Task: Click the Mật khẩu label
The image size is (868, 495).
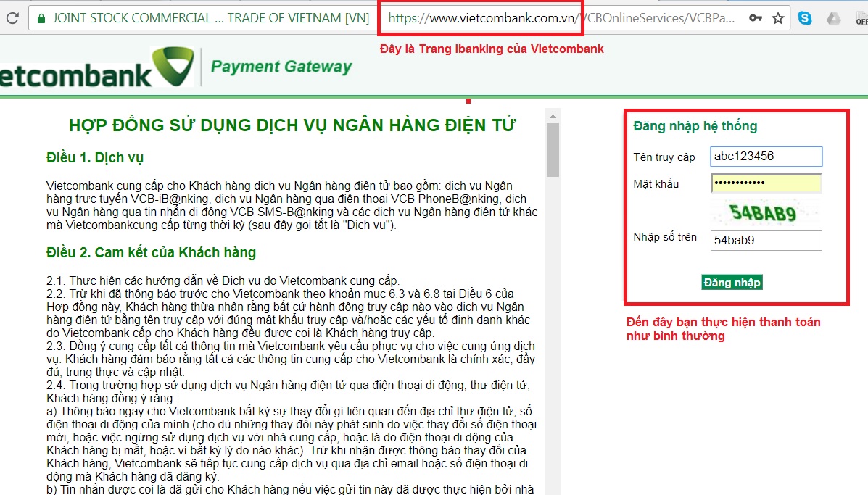Action: coord(656,183)
